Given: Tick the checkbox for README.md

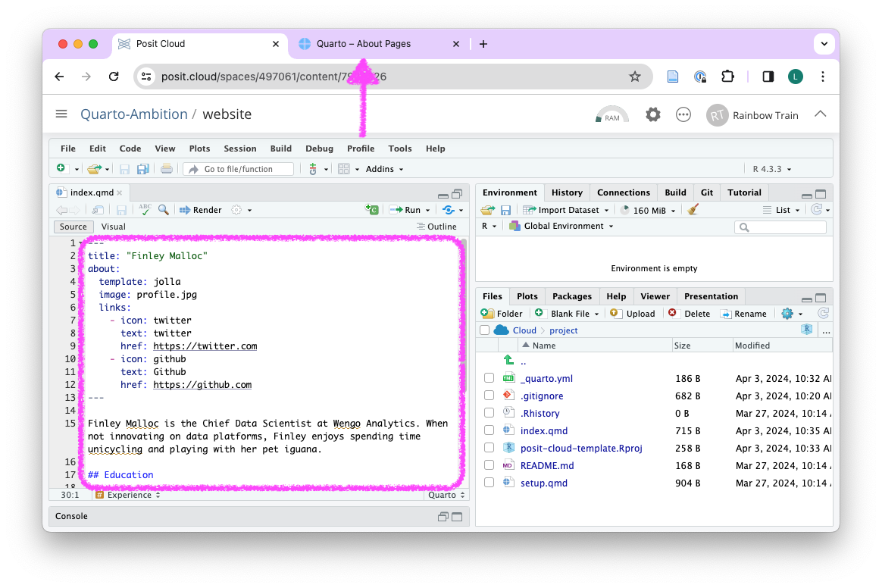Looking at the screenshot, I should pos(489,465).
